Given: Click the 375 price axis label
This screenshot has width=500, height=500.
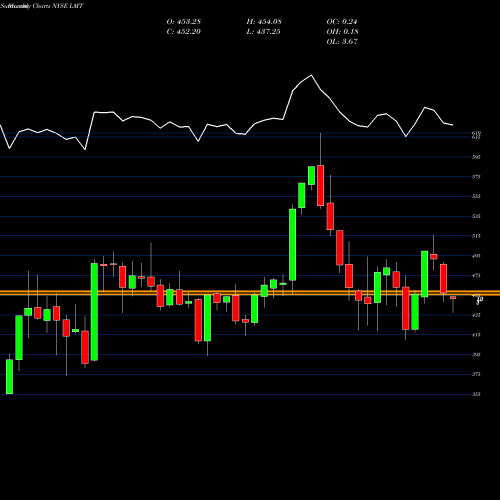Looking at the screenshot, I should 476,374.
